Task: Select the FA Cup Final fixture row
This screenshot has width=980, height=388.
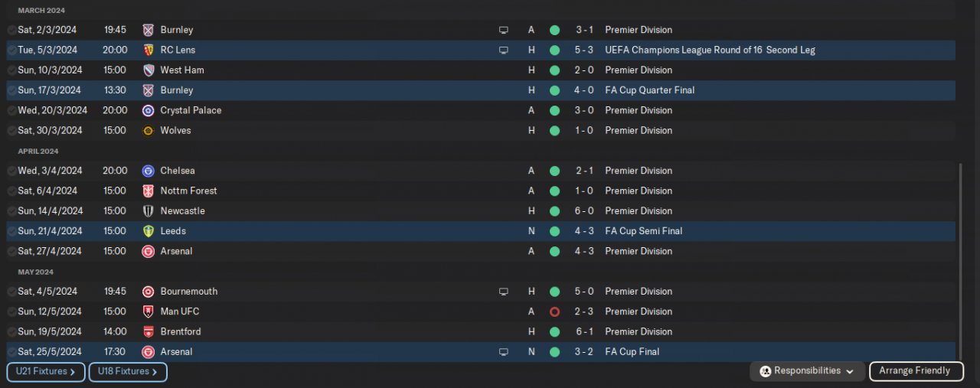Action: 383,352
